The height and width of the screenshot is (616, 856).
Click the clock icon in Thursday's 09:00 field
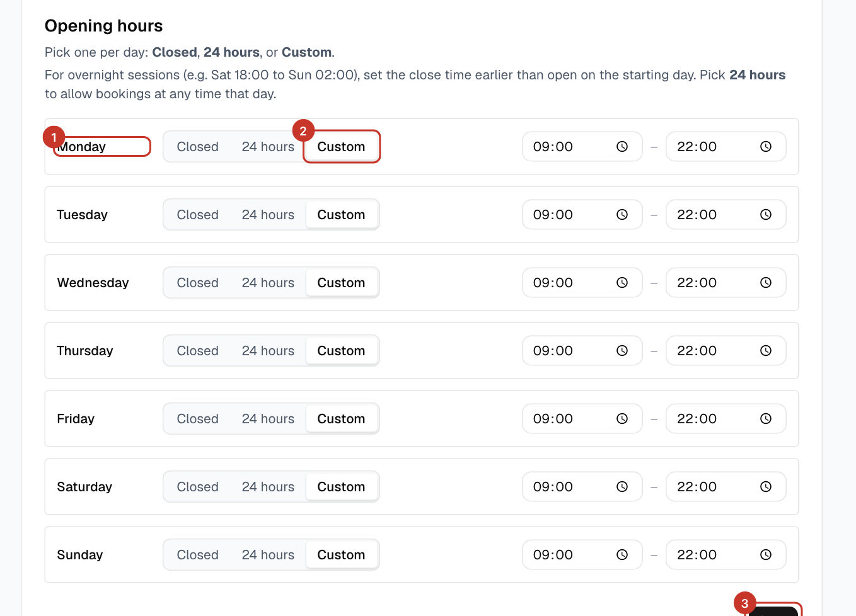[x=622, y=351]
